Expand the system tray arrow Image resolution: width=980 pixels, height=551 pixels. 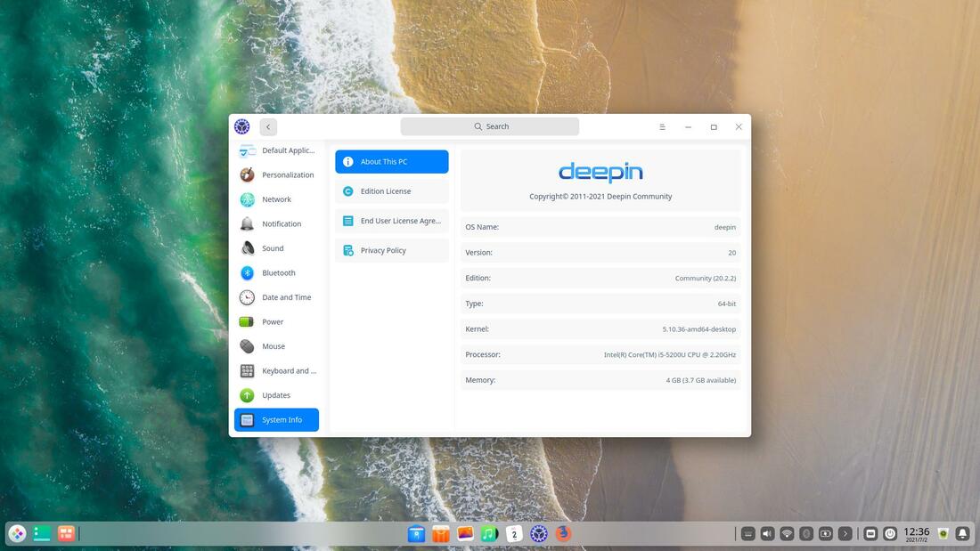(x=845, y=534)
